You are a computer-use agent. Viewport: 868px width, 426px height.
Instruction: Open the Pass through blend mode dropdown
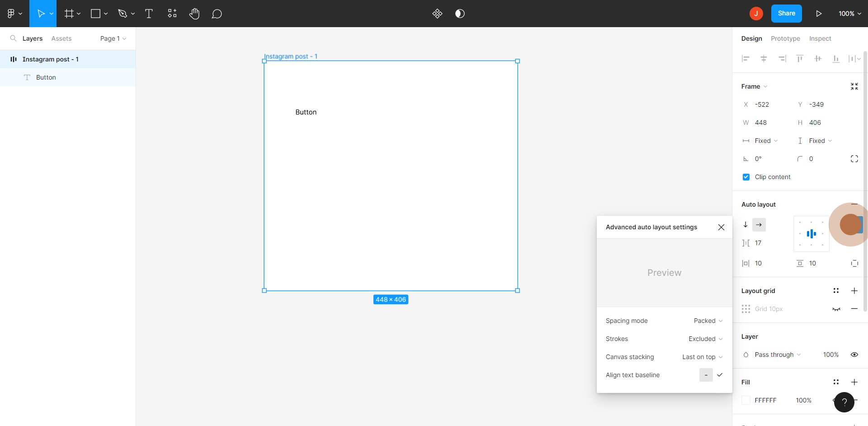777,355
